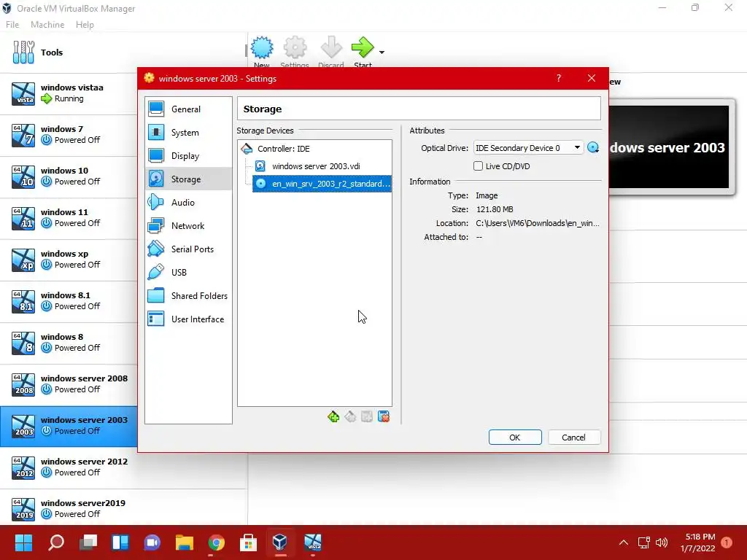
Task: Open the System settings category
Action: 188,133
